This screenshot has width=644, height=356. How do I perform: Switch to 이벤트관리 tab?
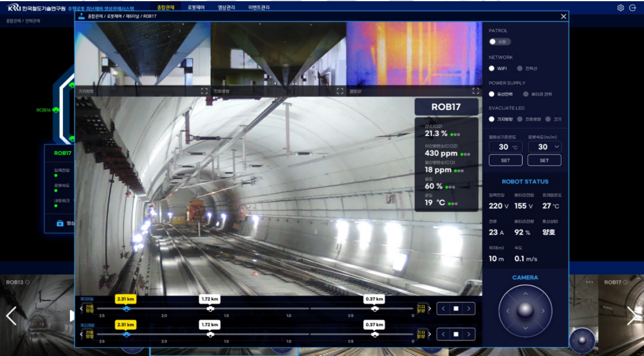(x=259, y=7)
